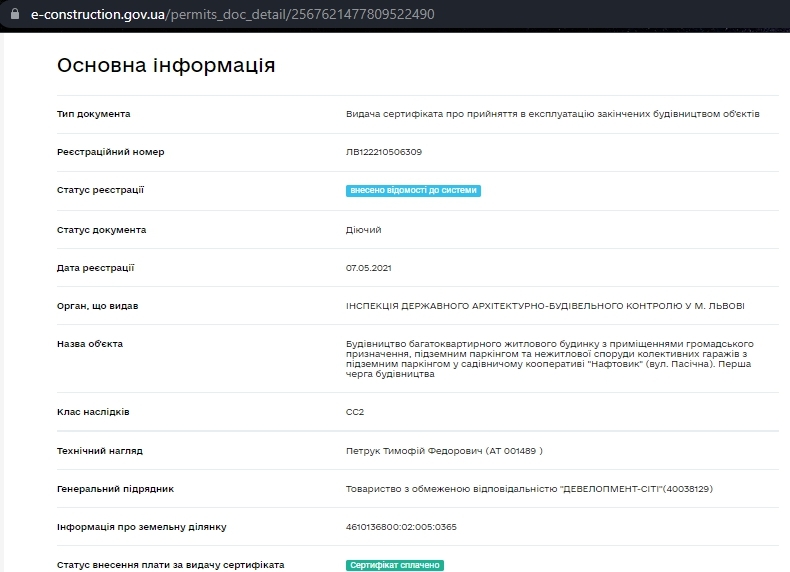Click the padlock icon in address bar
Image resolution: width=790 pixels, height=572 pixels.
pos(15,14)
